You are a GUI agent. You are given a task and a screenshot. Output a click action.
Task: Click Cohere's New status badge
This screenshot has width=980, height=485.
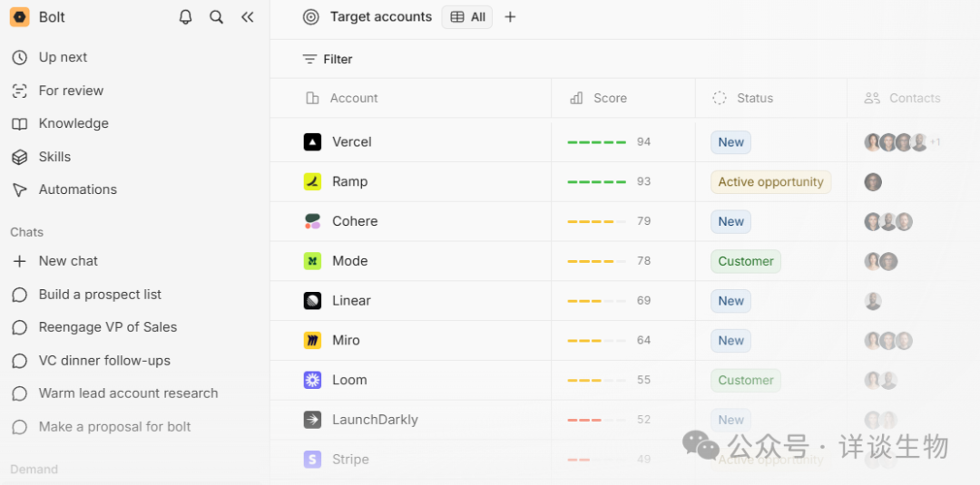pos(730,221)
